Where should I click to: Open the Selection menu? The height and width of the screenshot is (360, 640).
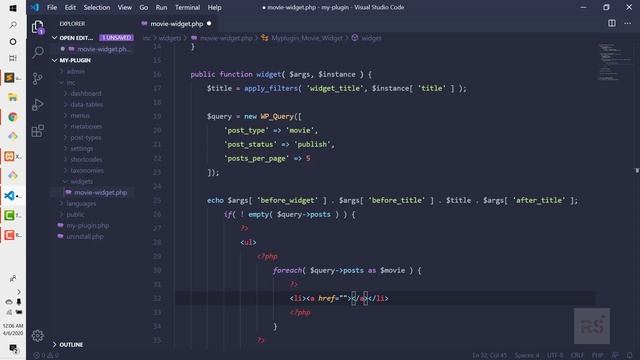97,7
